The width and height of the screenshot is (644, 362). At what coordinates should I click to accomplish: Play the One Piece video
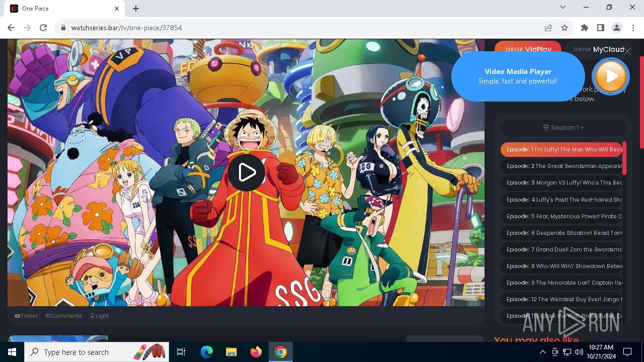(x=246, y=172)
